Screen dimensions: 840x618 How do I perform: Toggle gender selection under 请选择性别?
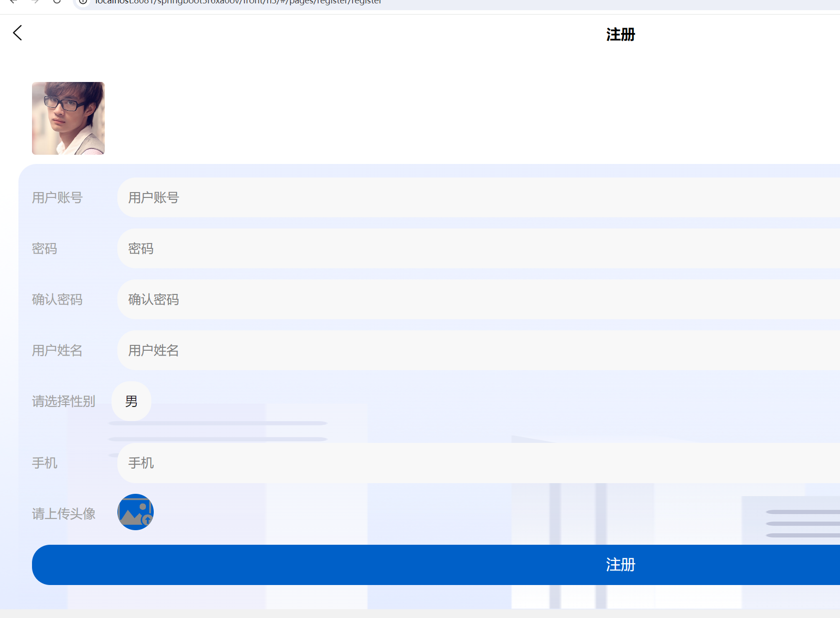click(131, 401)
